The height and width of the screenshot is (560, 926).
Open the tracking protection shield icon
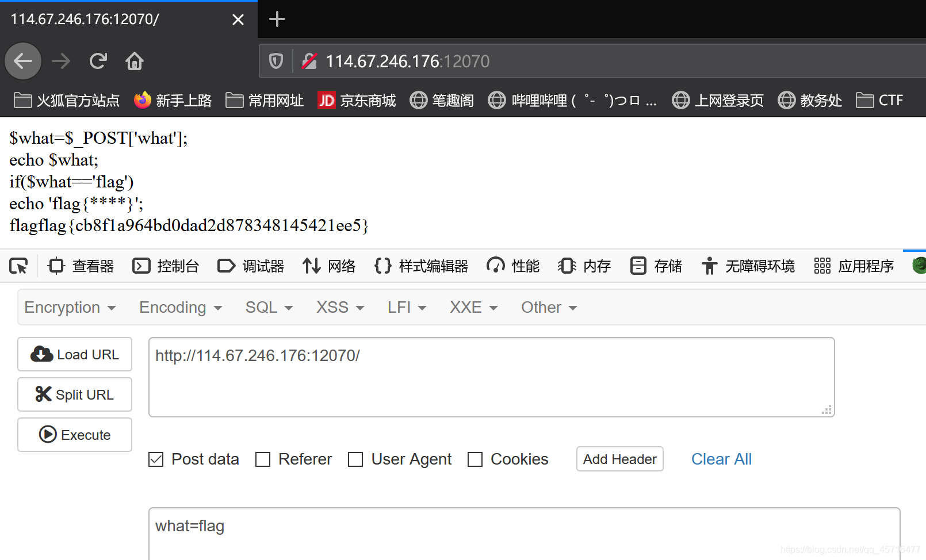point(276,61)
